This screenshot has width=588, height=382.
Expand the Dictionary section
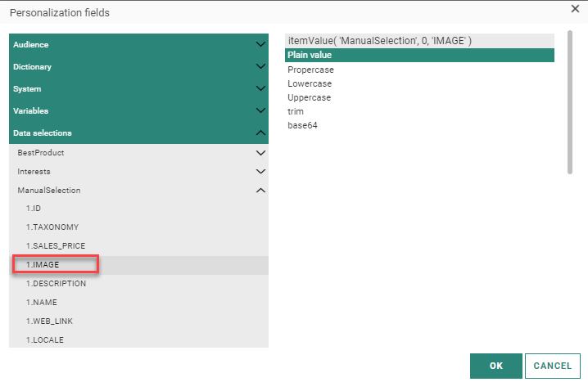click(x=138, y=66)
